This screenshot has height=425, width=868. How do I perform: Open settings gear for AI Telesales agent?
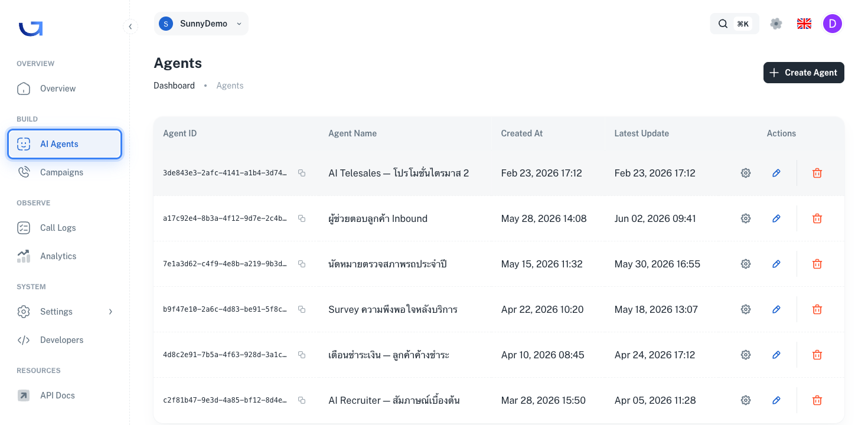(x=746, y=173)
